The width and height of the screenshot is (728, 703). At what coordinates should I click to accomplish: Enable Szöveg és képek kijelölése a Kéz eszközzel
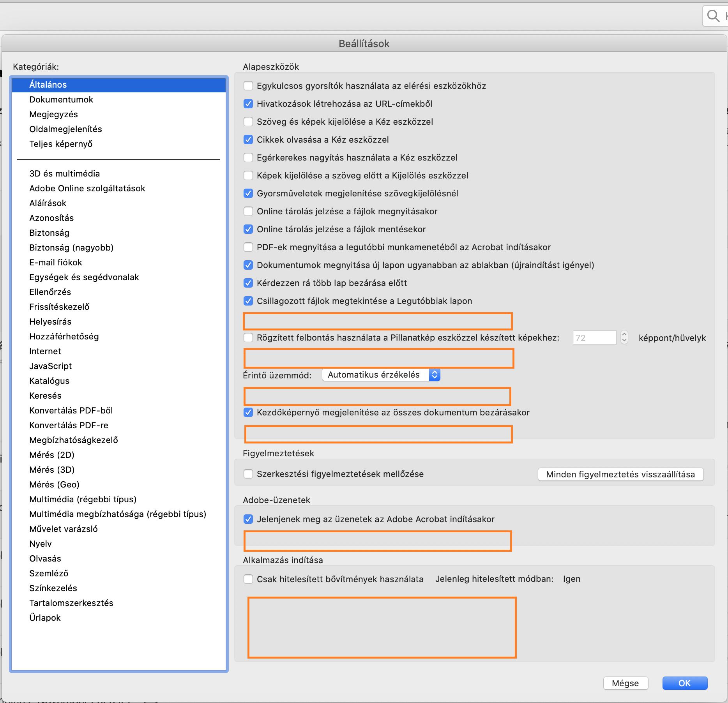click(248, 122)
